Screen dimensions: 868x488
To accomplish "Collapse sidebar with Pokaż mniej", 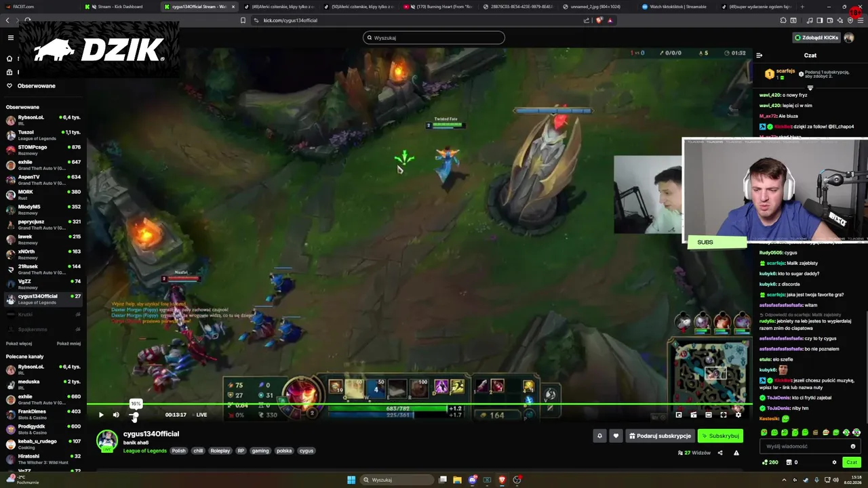I will pos(68,344).
